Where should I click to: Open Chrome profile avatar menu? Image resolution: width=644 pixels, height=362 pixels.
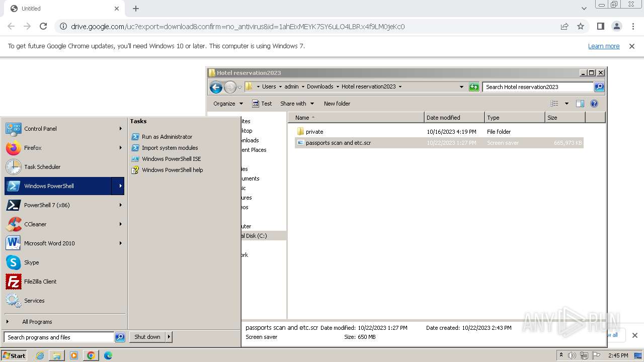pyautogui.click(x=617, y=27)
